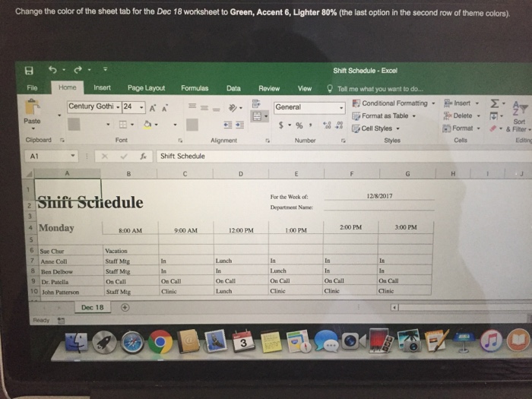Open the File tab
This screenshot has width=532, height=399.
click(x=32, y=88)
